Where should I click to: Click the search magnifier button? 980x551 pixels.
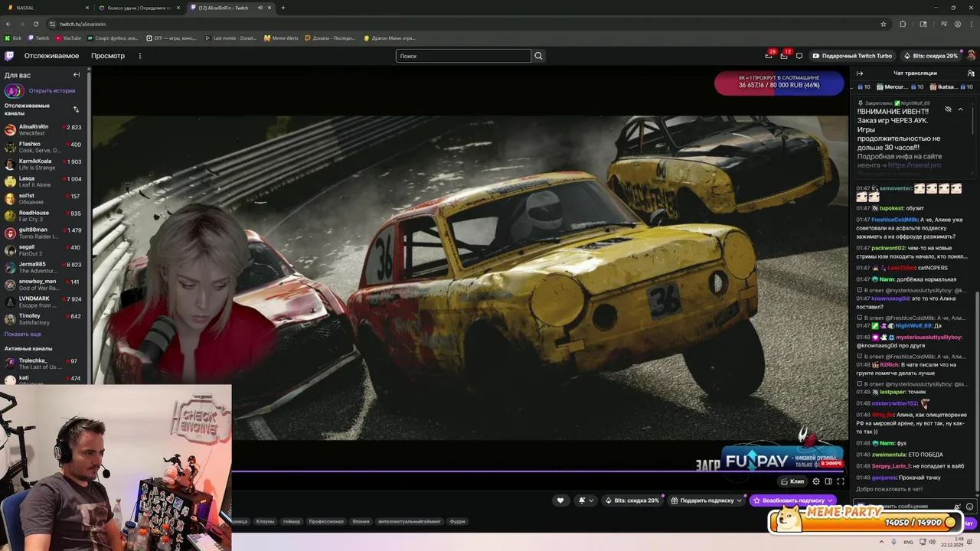click(538, 56)
